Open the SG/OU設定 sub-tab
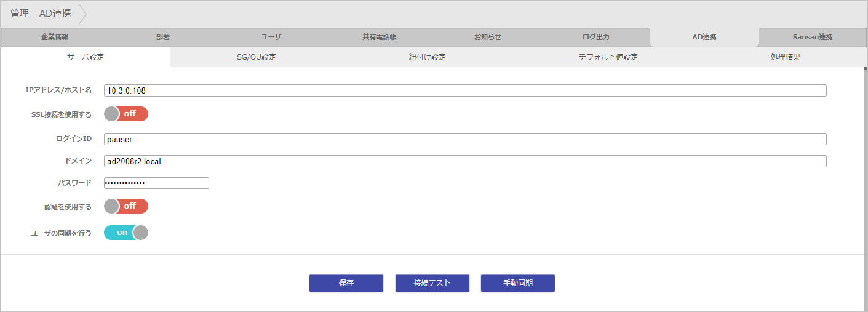The height and width of the screenshot is (312, 868). click(x=257, y=57)
